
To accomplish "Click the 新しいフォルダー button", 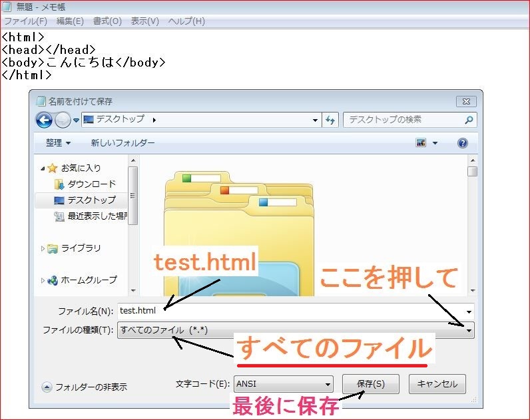I will coord(123,143).
